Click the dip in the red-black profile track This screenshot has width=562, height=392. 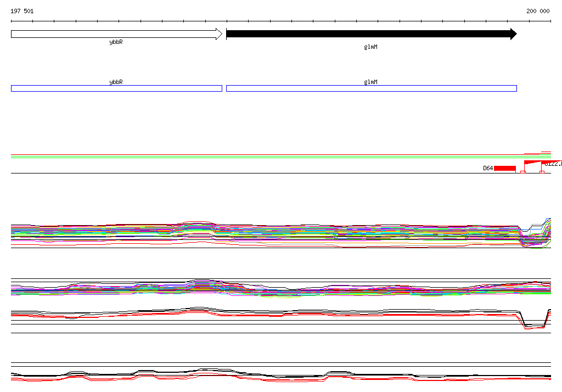tap(533, 325)
